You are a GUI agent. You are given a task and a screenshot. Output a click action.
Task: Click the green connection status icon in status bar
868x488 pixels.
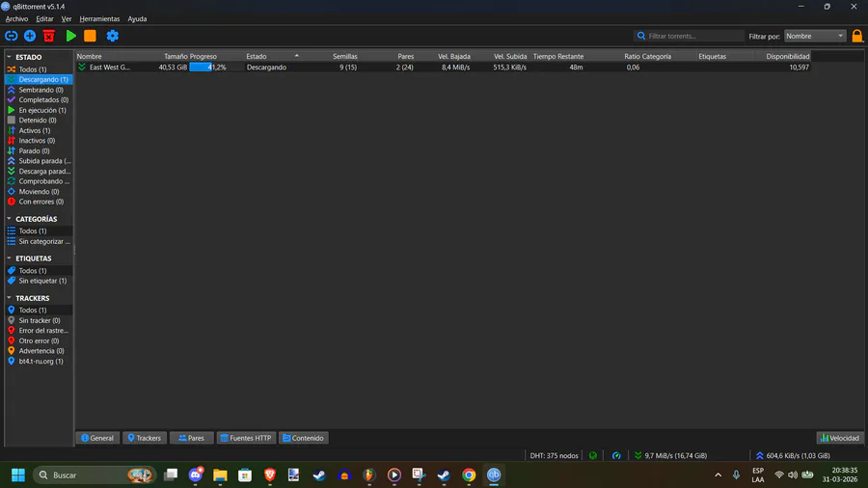pos(593,455)
